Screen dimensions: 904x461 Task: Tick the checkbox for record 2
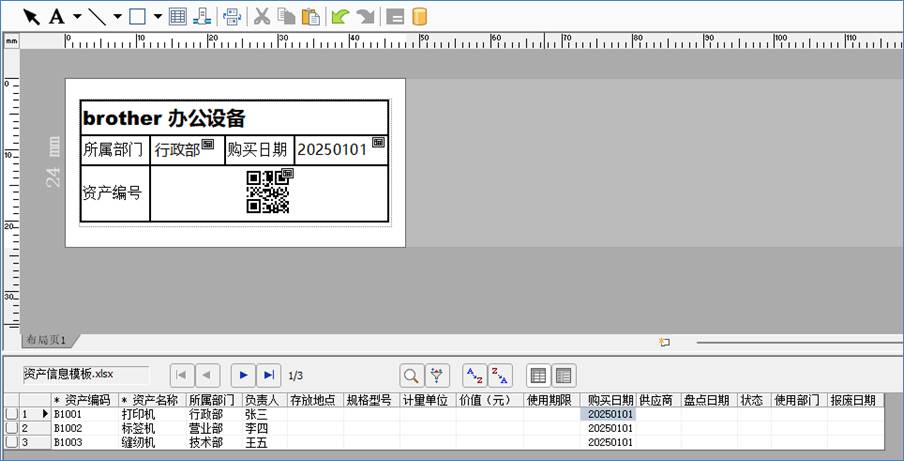pyautogui.click(x=11, y=428)
